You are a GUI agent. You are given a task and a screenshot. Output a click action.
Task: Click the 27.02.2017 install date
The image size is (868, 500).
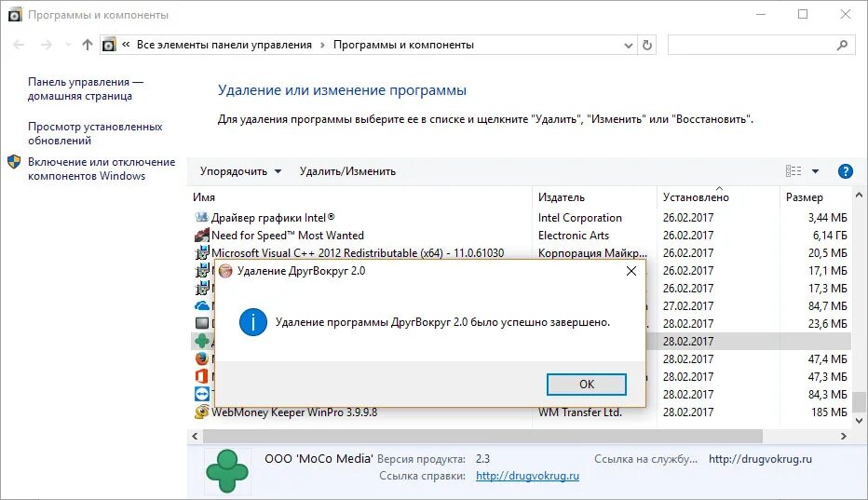(688, 305)
